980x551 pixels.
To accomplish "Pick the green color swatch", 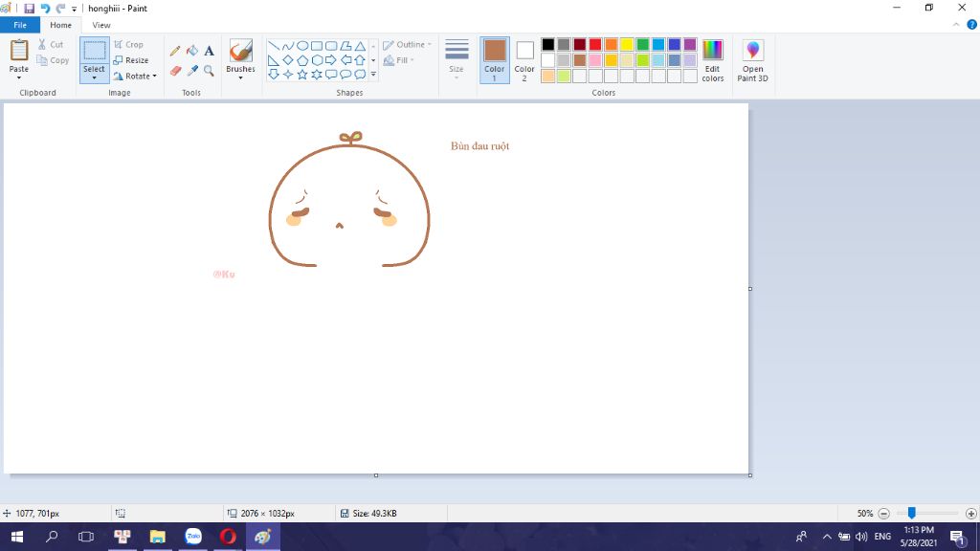I will click(x=642, y=44).
